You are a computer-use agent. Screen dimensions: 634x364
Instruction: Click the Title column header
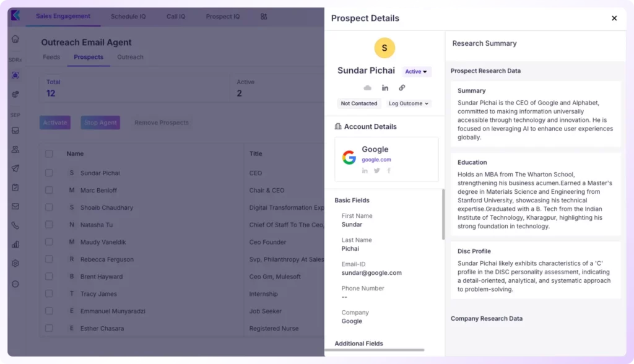[x=256, y=154]
